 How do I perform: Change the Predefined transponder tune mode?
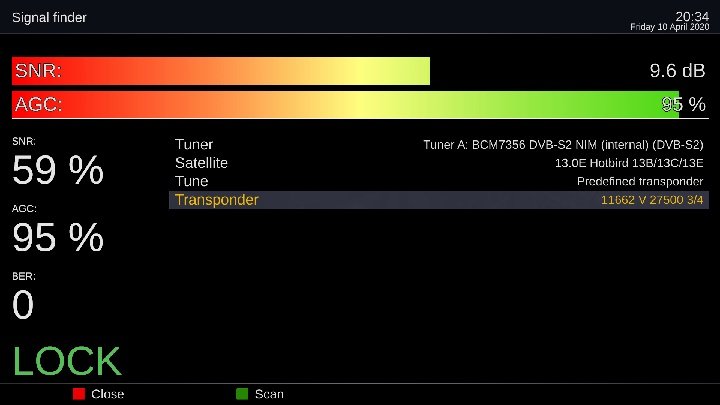click(640, 182)
